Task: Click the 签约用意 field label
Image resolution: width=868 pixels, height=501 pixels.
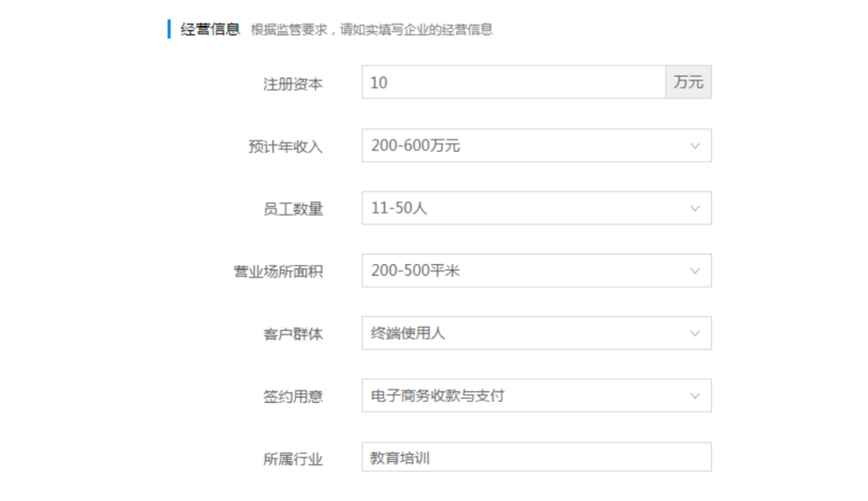Action: (x=293, y=397)
